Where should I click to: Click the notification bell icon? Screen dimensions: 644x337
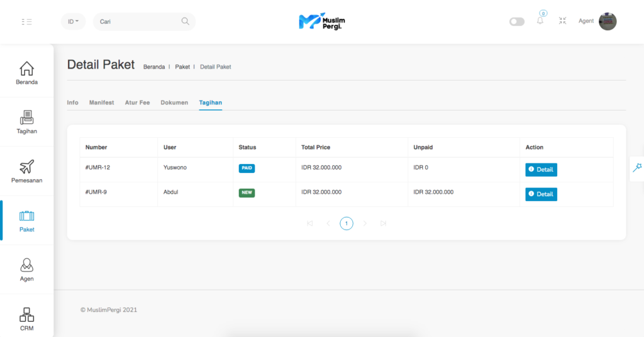click(x=540, y=21)
